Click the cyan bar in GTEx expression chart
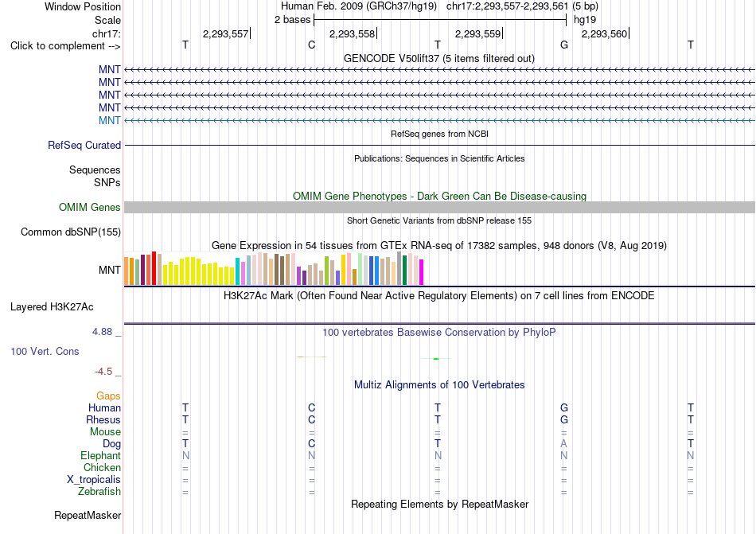Viewport: 756px width, 534px height. coord(238,271)
